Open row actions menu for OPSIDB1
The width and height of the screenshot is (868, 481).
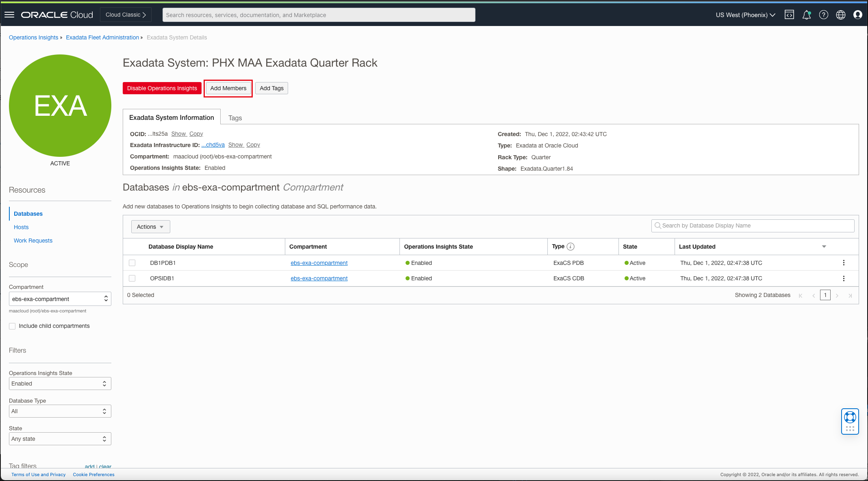coord(844,278)
